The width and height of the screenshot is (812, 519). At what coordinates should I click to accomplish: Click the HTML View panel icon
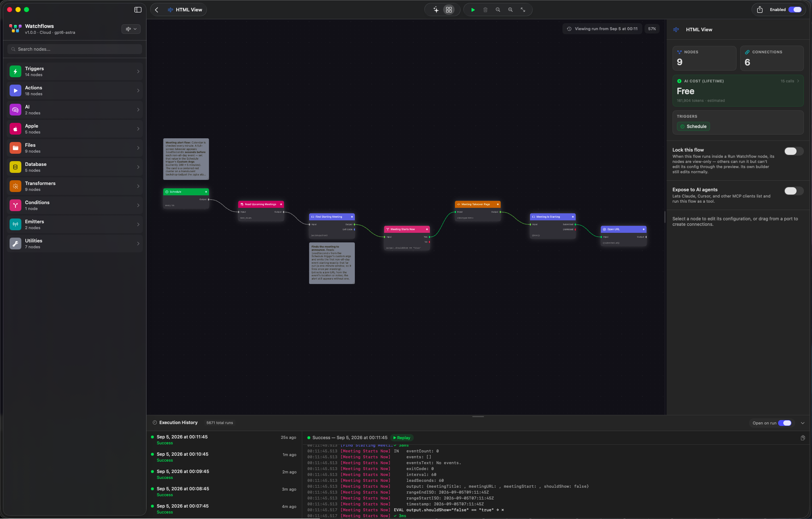(x=676, y=29)
